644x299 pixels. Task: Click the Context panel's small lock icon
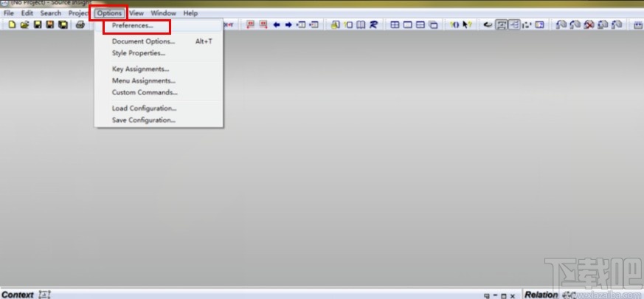[x=44, y=295]
